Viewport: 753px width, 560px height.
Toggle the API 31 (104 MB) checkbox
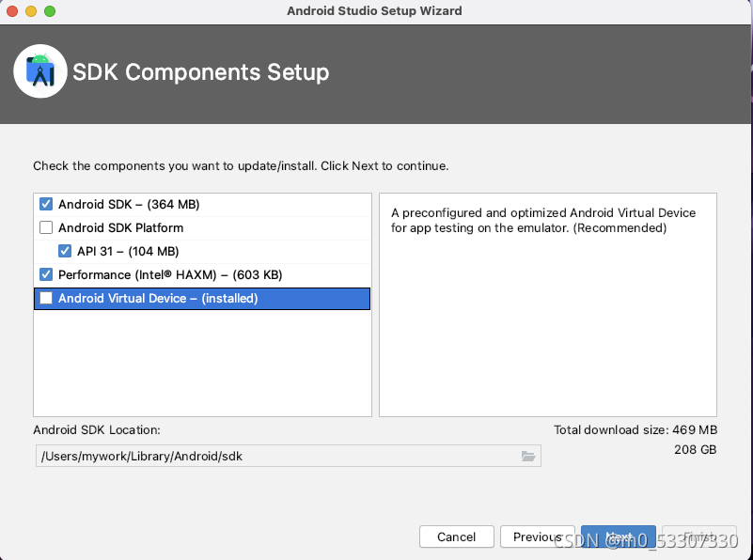pos(65,251)
